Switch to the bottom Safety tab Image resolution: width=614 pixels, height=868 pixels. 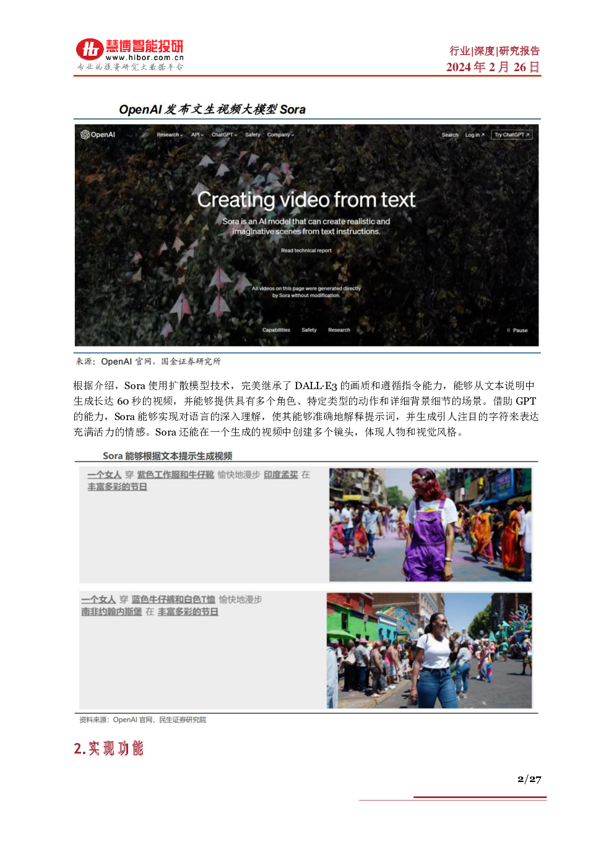309,330
